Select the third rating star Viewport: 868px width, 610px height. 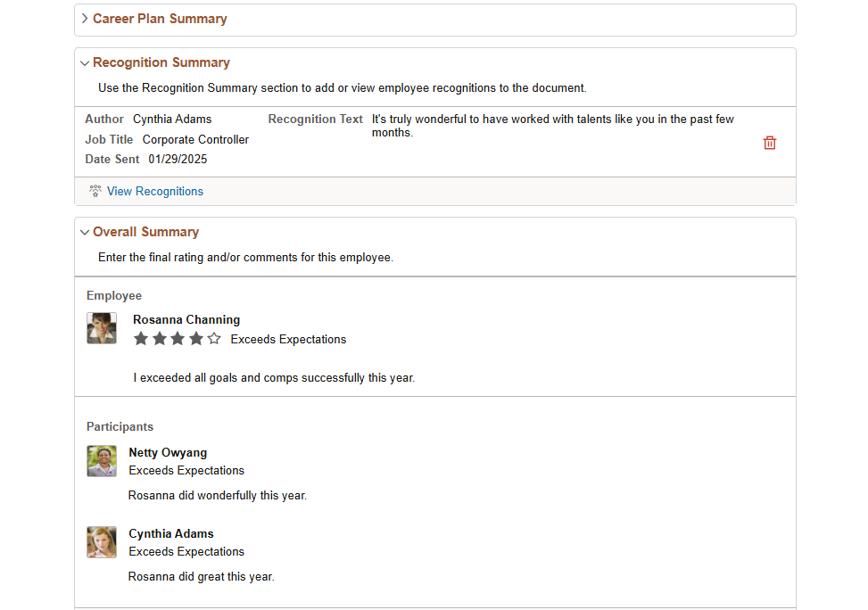(x=178, y=338)
